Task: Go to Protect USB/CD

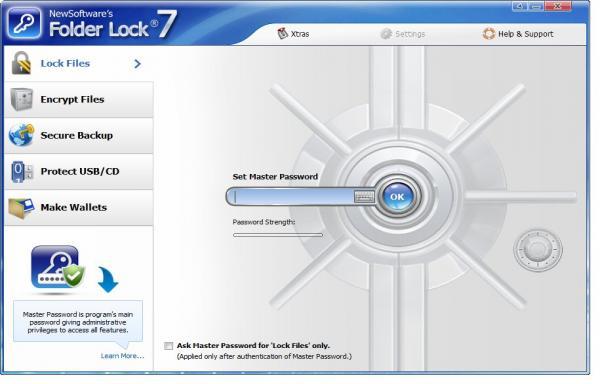Action: click(78, 171)
